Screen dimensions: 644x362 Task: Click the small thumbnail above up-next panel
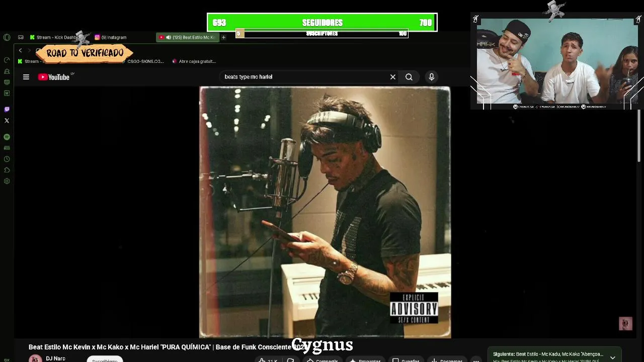[625, 324]
